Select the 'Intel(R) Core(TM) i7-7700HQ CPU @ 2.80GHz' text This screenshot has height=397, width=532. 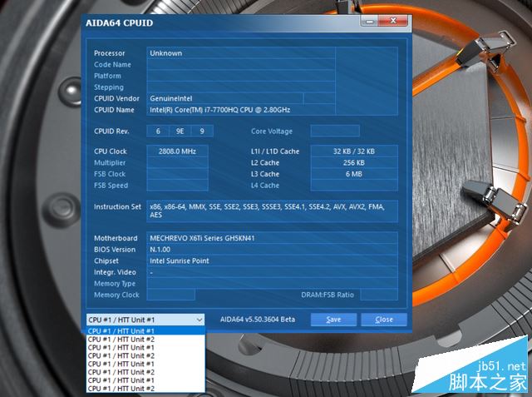(219, 110)
